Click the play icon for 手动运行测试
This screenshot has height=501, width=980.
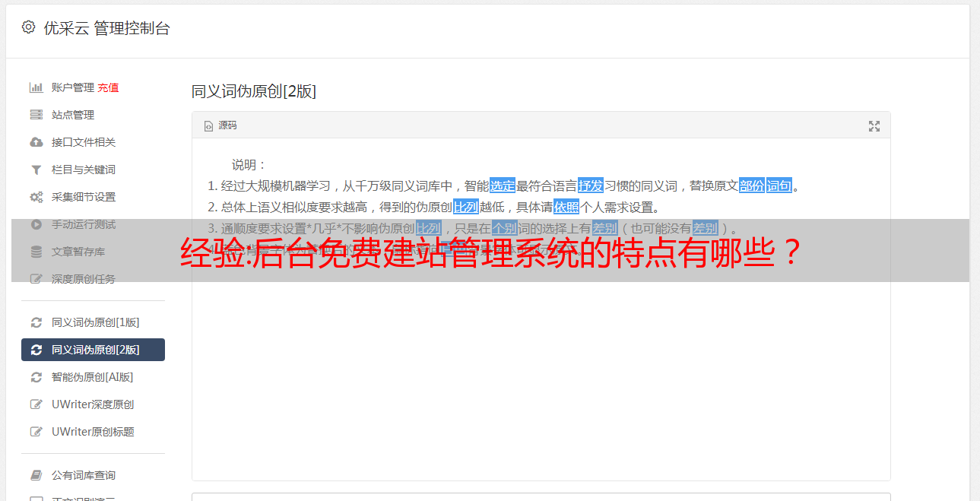(36, 224)
